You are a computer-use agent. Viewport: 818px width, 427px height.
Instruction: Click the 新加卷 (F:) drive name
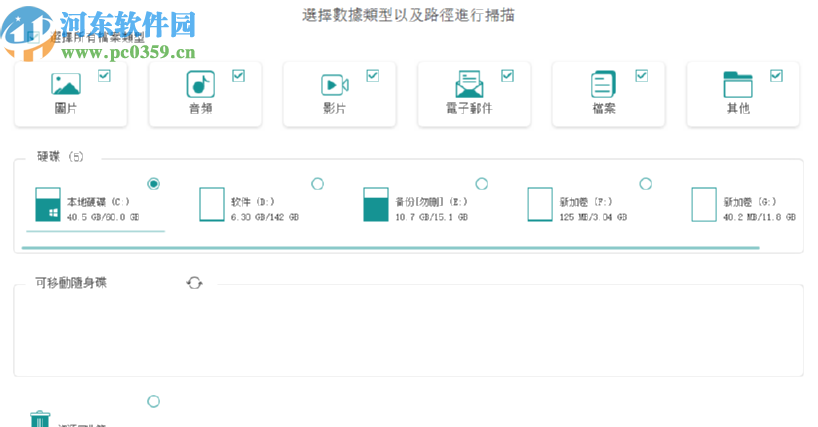click(586, 202)
